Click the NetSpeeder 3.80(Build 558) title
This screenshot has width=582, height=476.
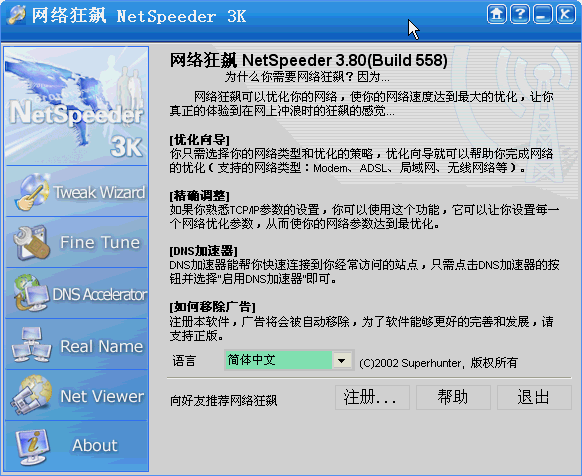coord(309,60)
